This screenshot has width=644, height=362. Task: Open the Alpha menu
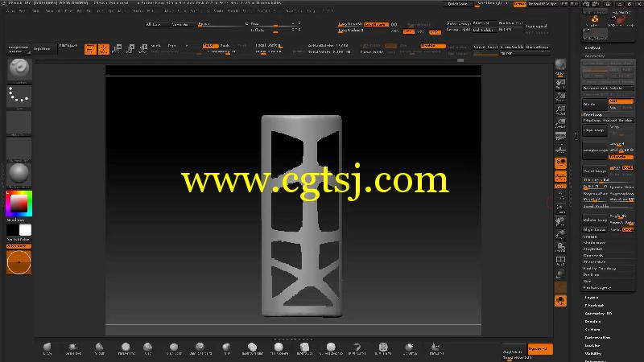coord(10,10)
